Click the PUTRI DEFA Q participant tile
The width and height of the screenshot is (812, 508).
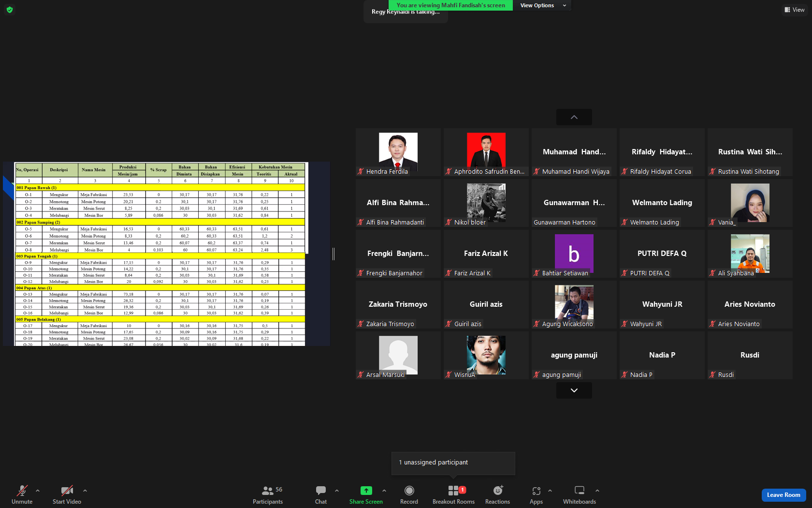(662, 254)
